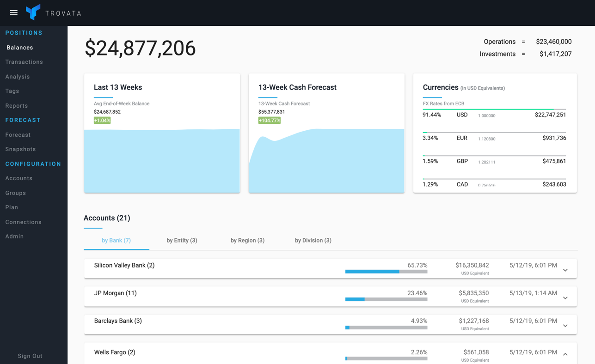Open the Analysis page

[18, 77]
